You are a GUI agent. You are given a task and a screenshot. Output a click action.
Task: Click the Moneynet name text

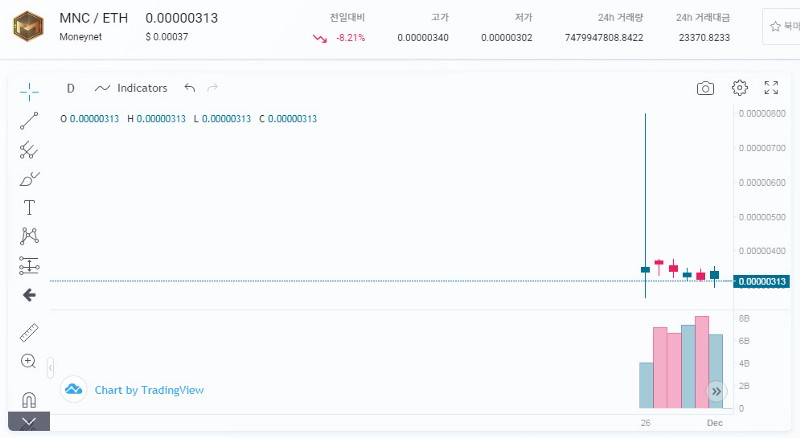pos(81,37)
